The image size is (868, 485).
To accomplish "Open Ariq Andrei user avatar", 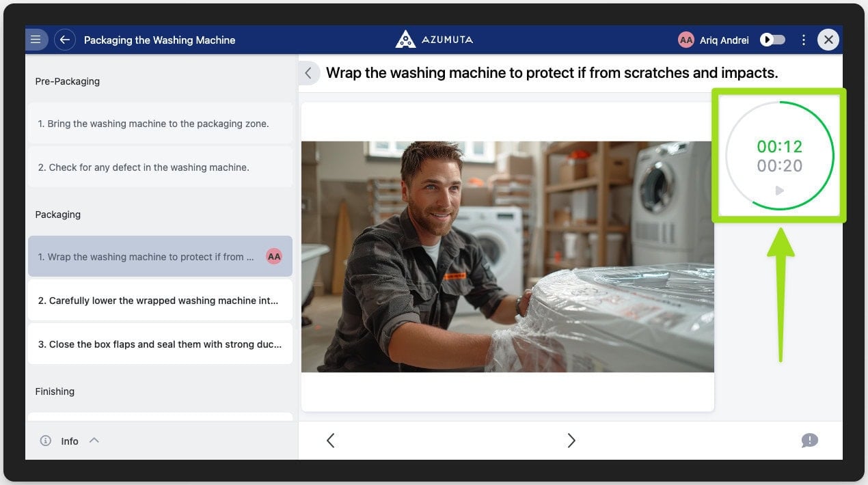I will [x=686, y=40].
